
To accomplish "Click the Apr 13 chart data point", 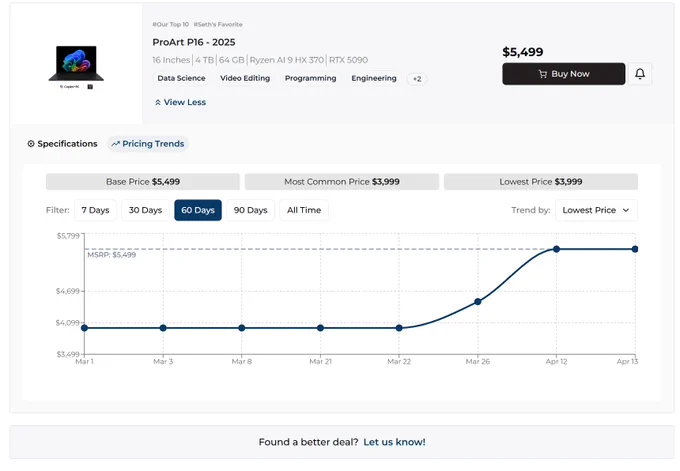I will pos(635,249).
